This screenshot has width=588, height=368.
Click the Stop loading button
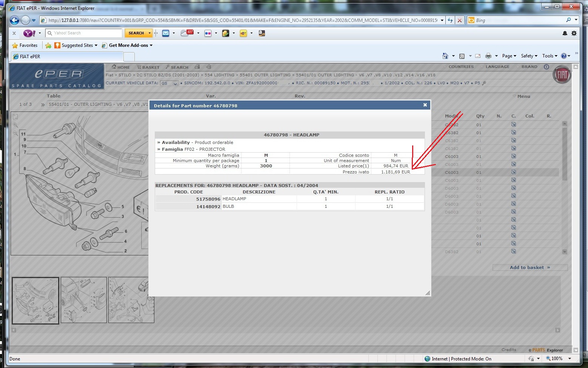coord(459,20)
